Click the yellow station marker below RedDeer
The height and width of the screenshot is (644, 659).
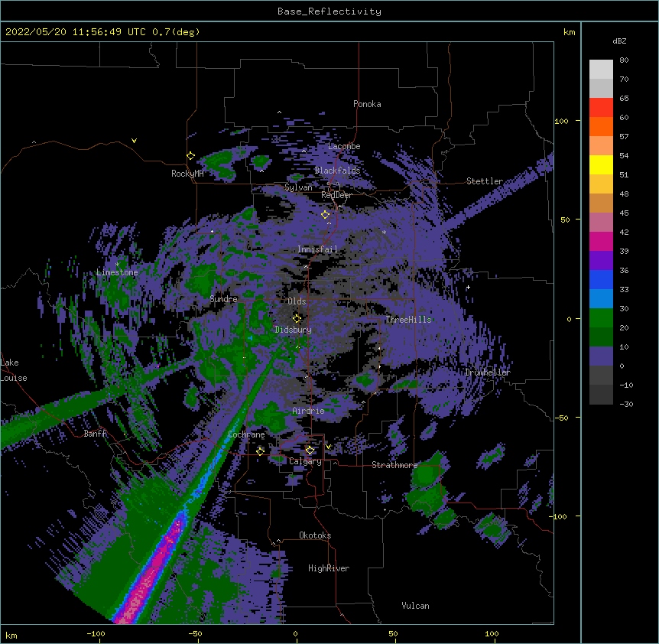(325, 215)
